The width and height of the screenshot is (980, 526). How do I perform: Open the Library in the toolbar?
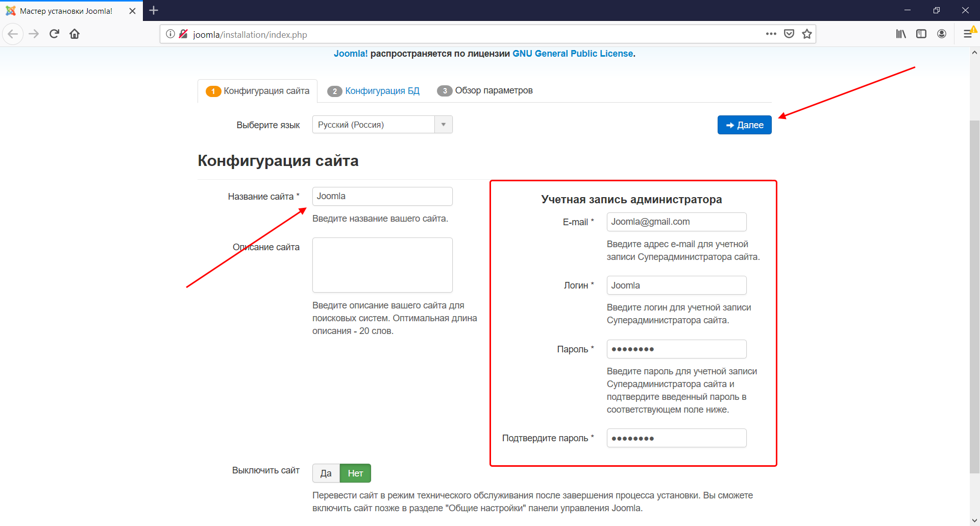click(x=900, y=34)
